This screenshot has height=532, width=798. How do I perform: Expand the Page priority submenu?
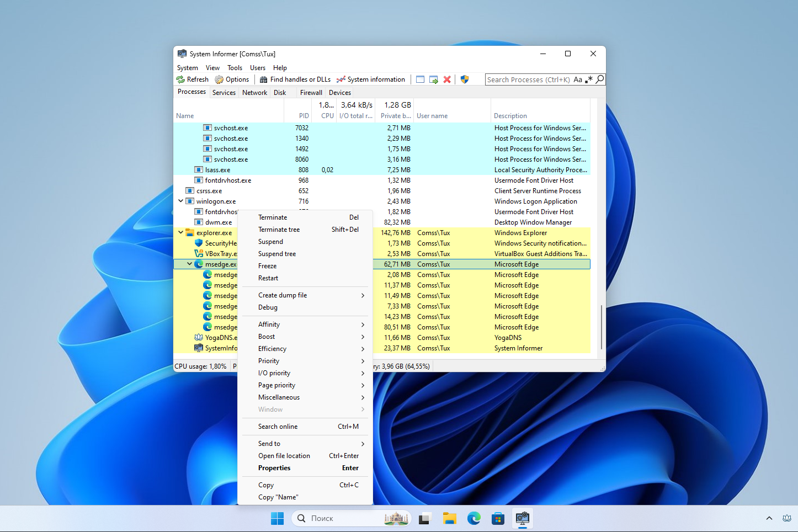point(305,385)
